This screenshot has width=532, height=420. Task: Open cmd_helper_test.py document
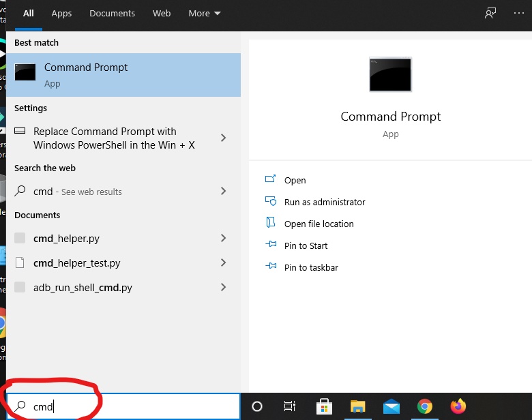[123, 263]
